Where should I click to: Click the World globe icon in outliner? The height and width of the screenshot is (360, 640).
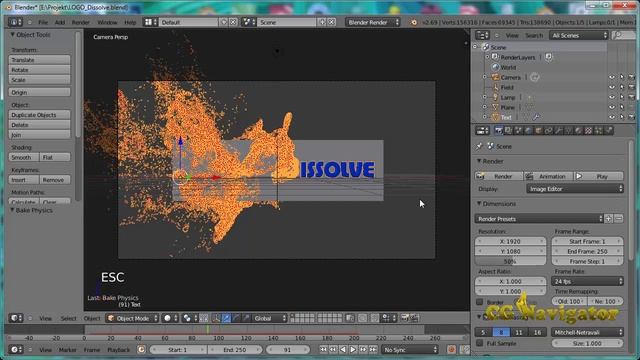click(x=495, y=67)
